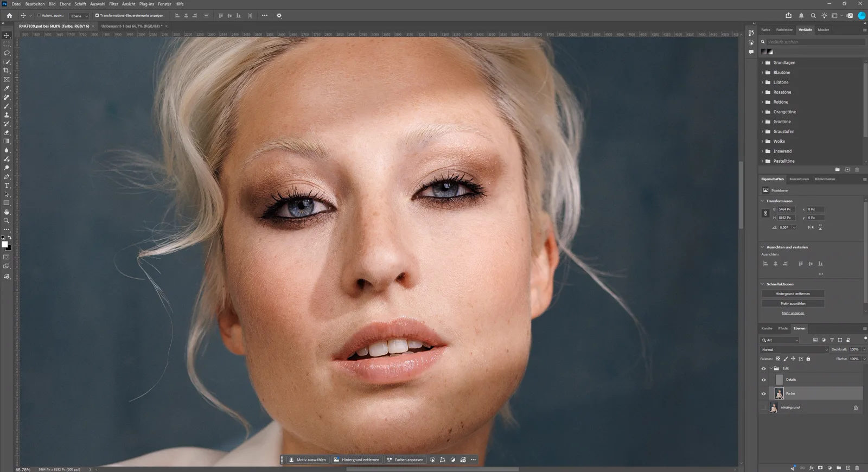868x472 pixels.
Task: Hide the Edit group layer
Action: pos(764,369)
